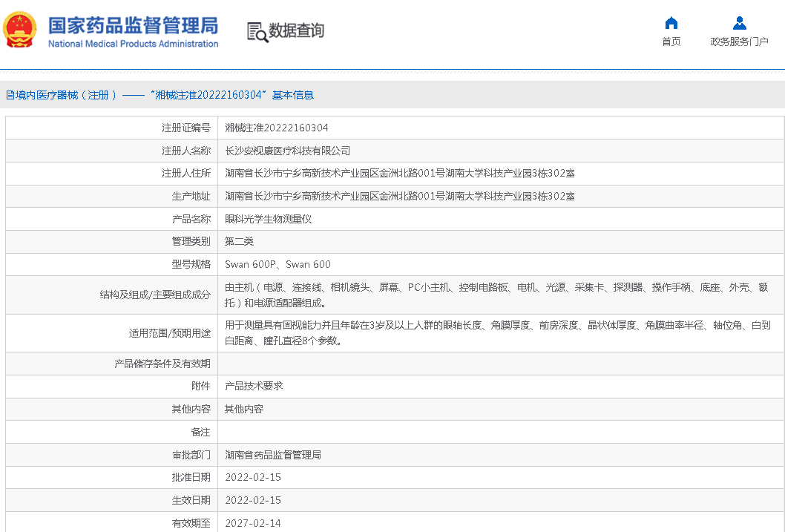Select registrant name 长沙安视康医疗科技有限公司
The height and width of the screenshot is (532, 785).
click(287, 151)
